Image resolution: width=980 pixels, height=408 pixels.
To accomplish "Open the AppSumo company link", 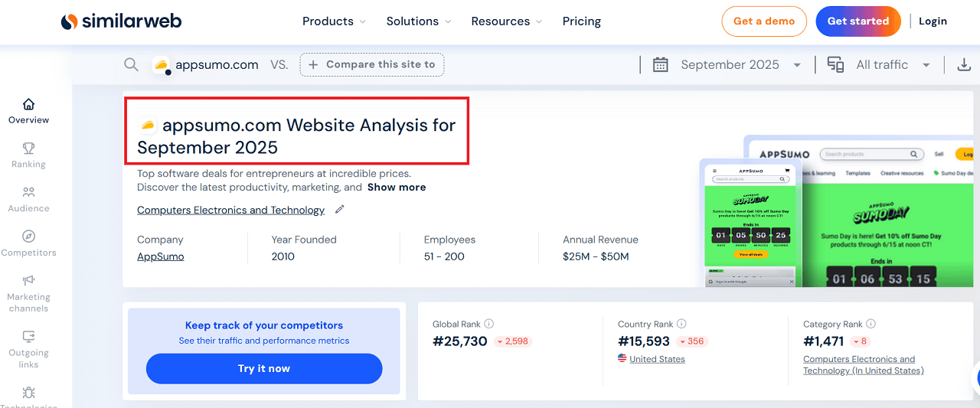I will tap(161, 256).
